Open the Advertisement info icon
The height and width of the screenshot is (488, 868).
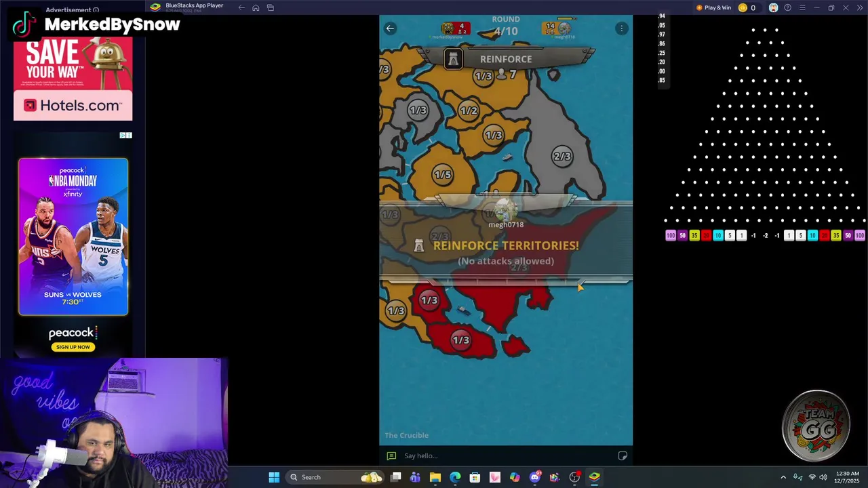tap(96, 10)
